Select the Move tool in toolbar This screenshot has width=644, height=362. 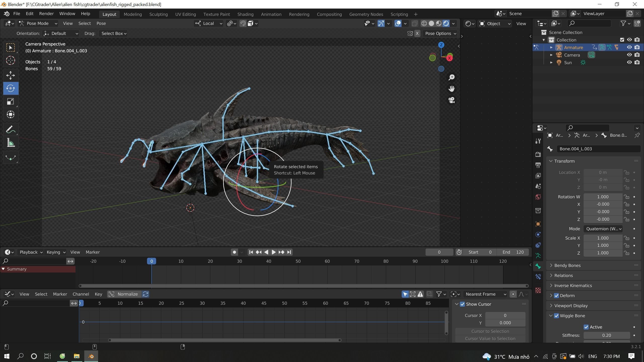11,75
